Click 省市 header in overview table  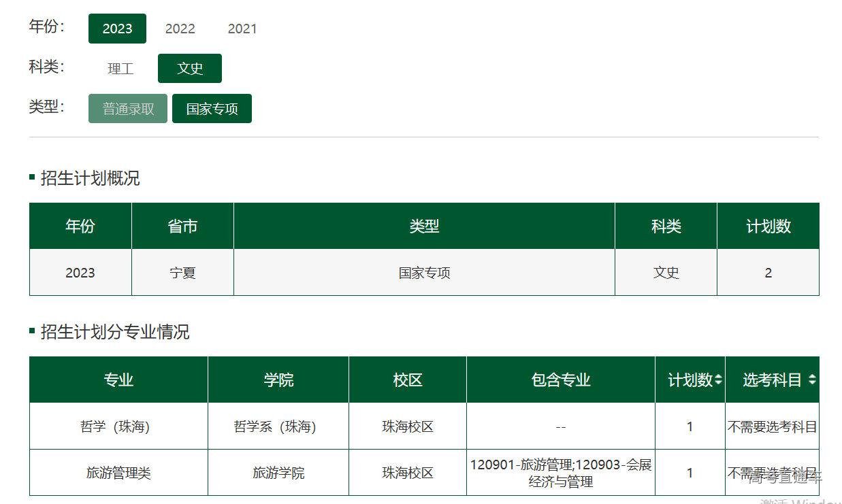point(182,226)
